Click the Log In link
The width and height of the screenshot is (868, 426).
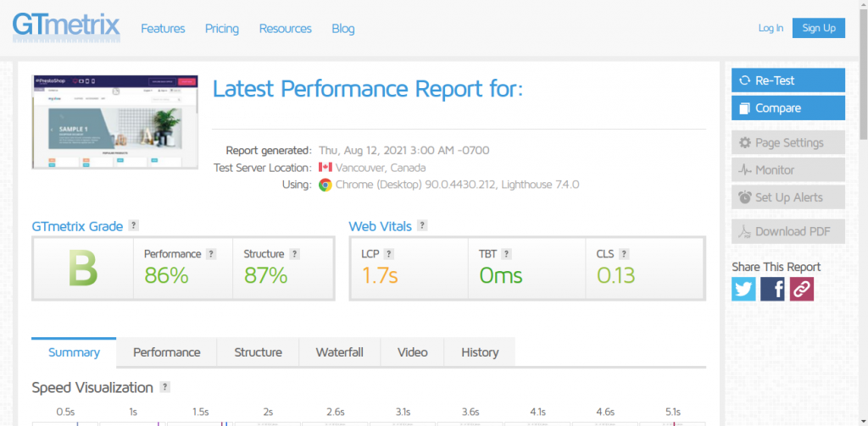point(771,28)
